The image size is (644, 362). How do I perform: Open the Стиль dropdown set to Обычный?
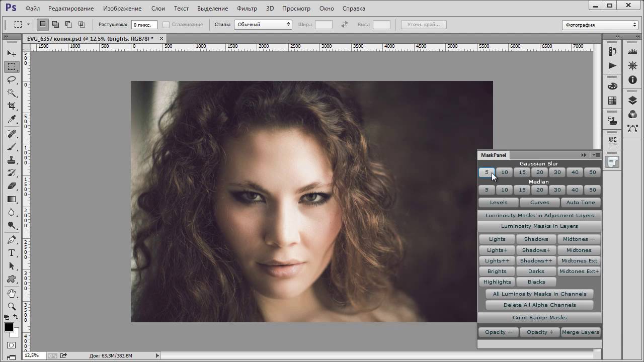coord(263,24)
